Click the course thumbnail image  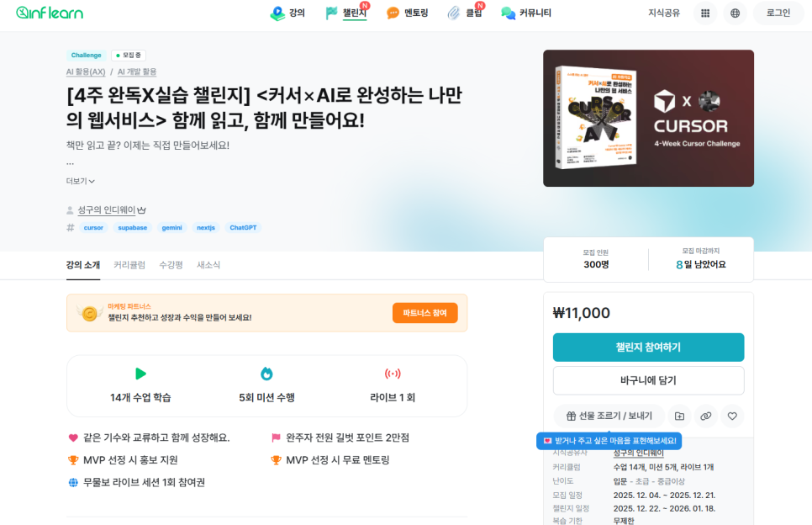pos(648,118)
